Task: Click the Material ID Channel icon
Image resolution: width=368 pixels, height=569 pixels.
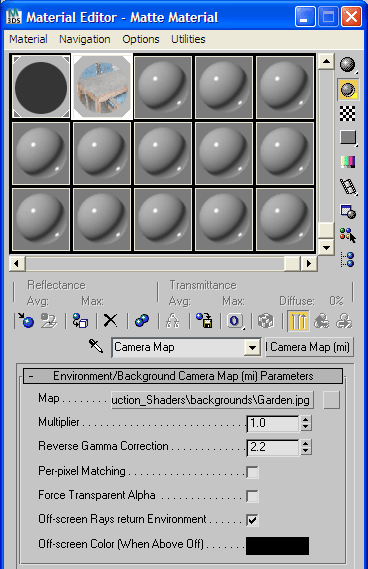Action: tap(235, 321)
